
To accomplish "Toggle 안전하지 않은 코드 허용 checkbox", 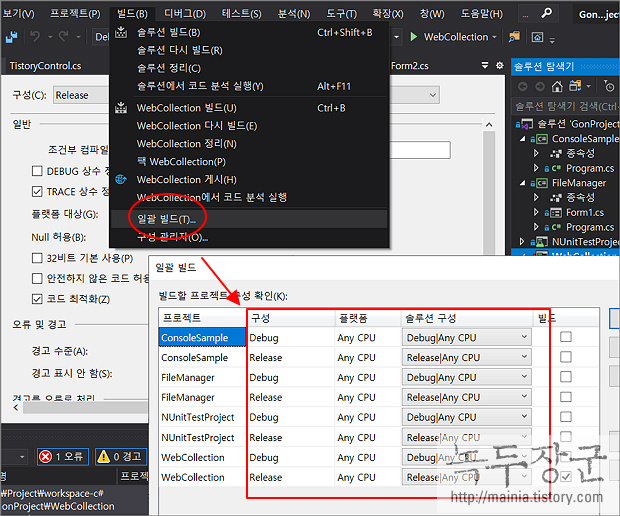I will 37,278.
